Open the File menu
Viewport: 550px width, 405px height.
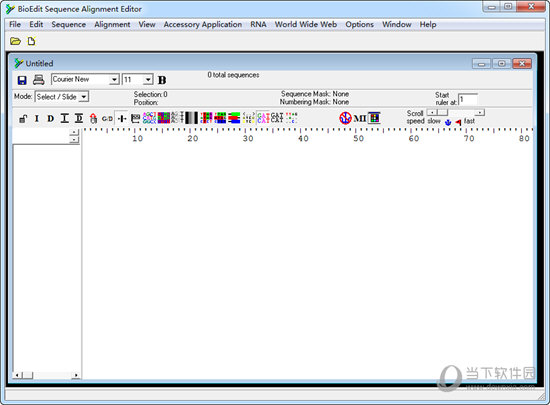point(15,25)
